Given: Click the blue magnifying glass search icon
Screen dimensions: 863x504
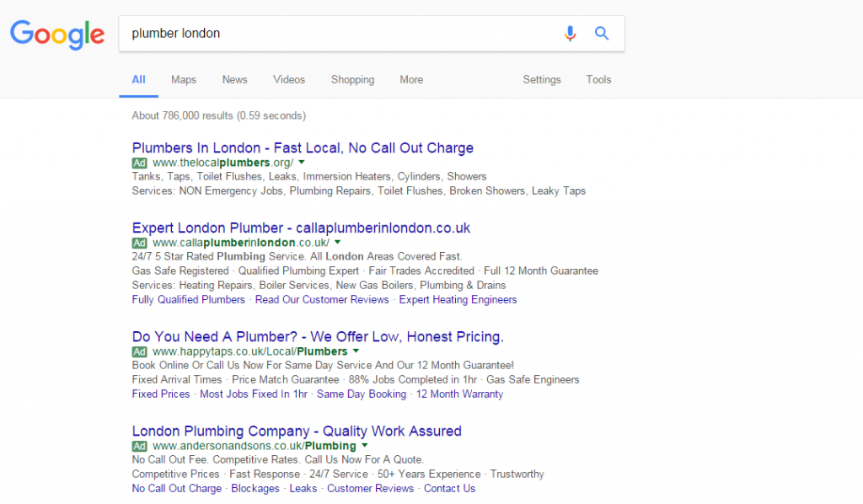Looking at the screenshot, I should point(602,34).
